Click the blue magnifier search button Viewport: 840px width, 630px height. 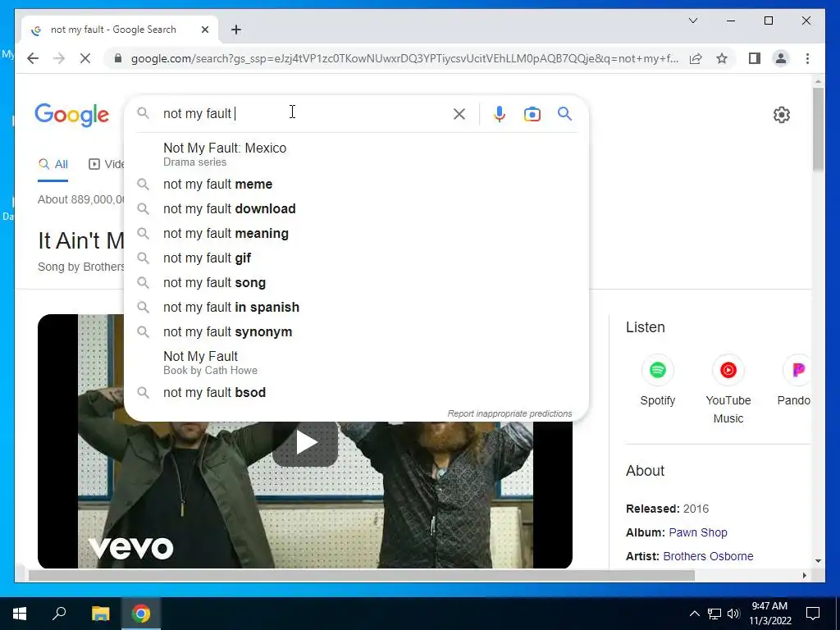point(564,113)
